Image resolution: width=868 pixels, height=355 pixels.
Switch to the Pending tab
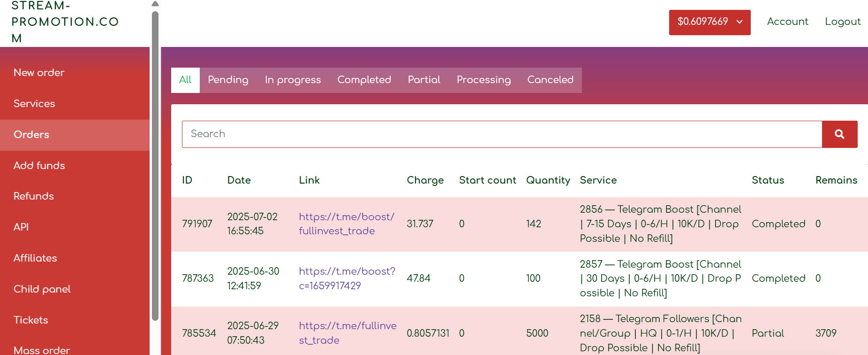pyautogui.click(x=228, y=80)
